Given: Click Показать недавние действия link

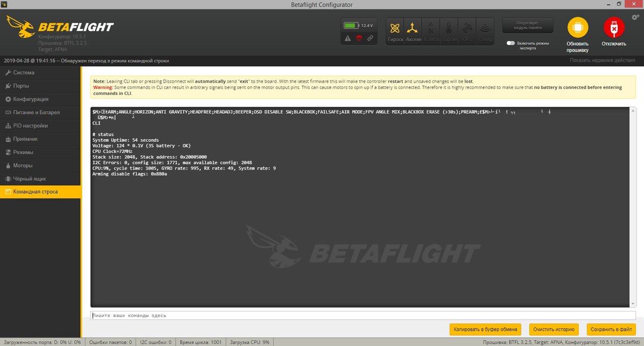Looking at the screenshot, I should tap(602, 61).
